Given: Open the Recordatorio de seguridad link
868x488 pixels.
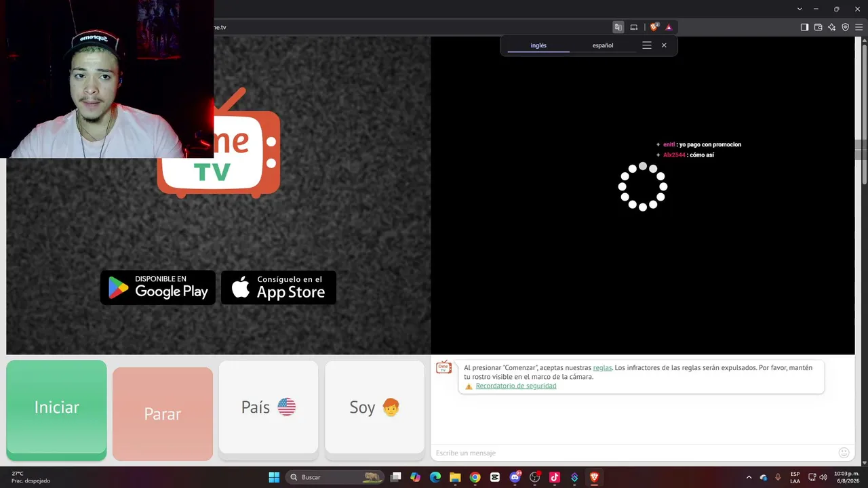Looking at the screenshot, I should (x=516, y=386).
